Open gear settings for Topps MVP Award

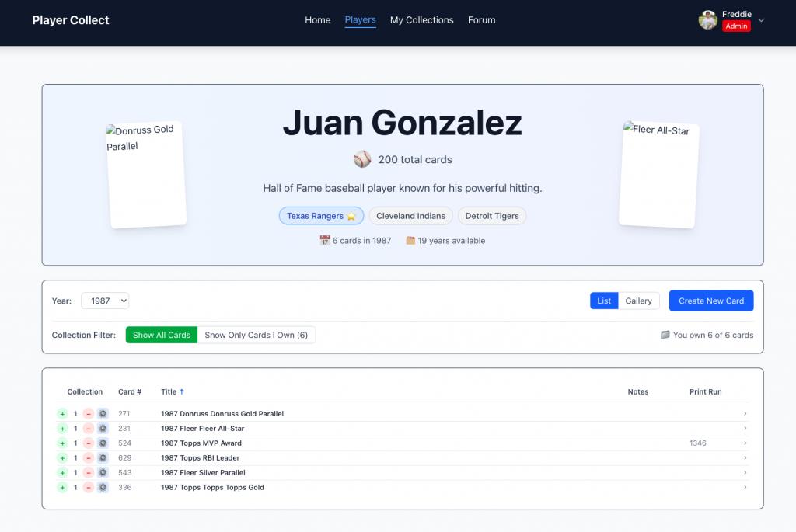coord(103,443)
